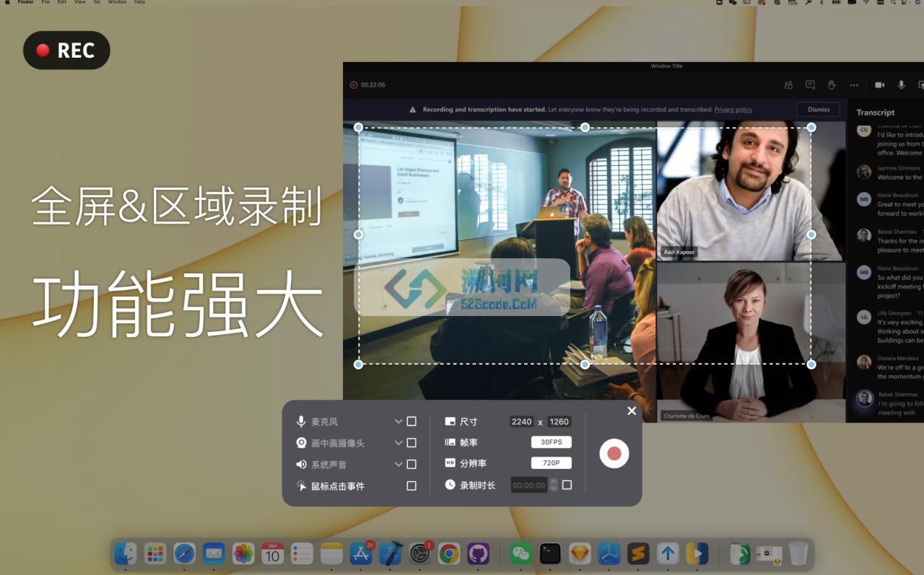Expand the camera (画中画摄像头) dropdown arrow
924x575 pixels.
click(x=398, y=443)
